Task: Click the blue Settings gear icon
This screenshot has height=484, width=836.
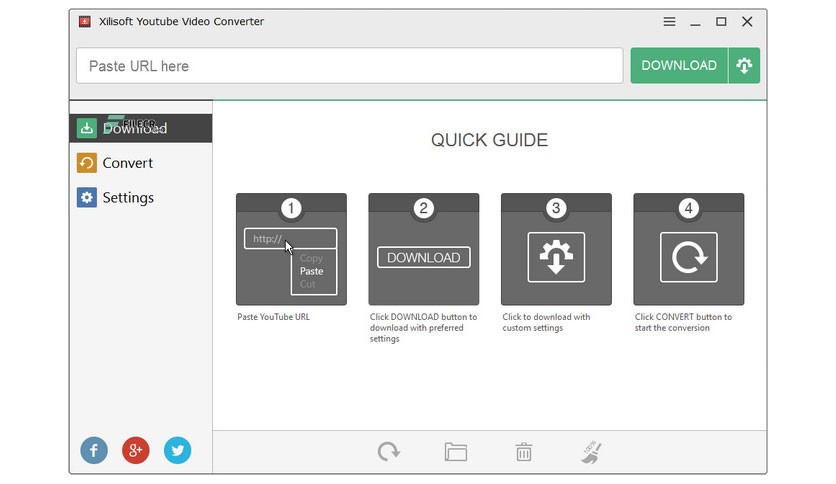Action: click(x=86, y=197)
